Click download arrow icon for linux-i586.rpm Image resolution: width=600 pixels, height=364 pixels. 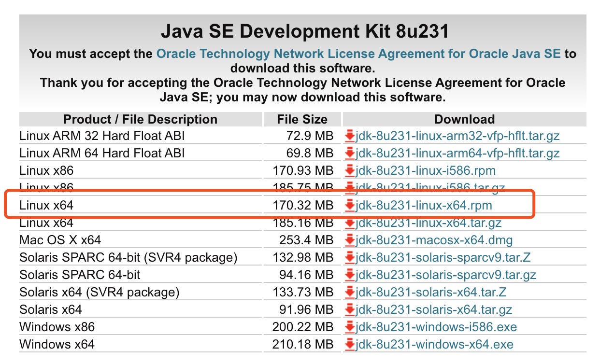click(350, 171)
